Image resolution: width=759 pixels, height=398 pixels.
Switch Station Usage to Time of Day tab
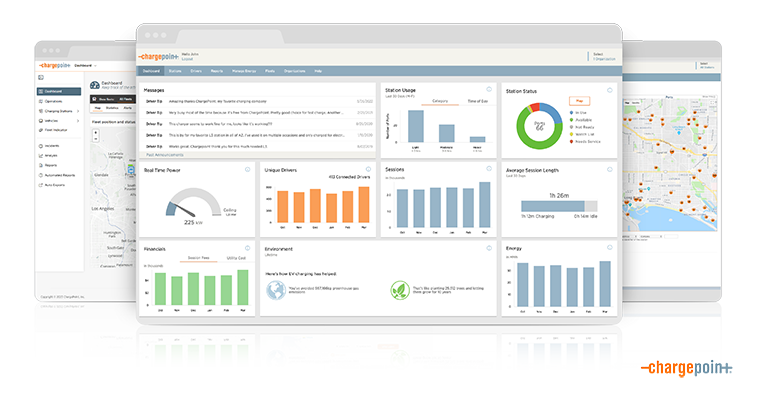(x=477, y=101)
